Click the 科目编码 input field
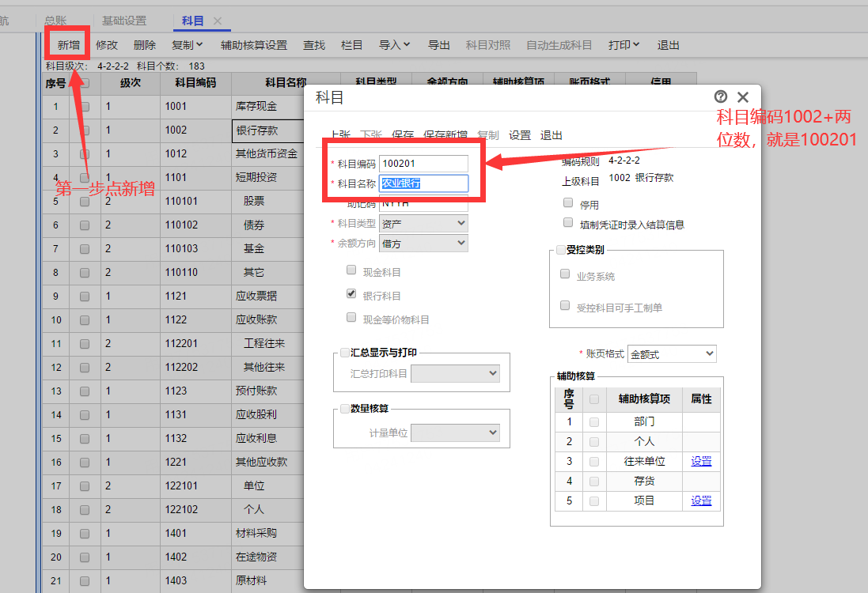 click(423, 164)
